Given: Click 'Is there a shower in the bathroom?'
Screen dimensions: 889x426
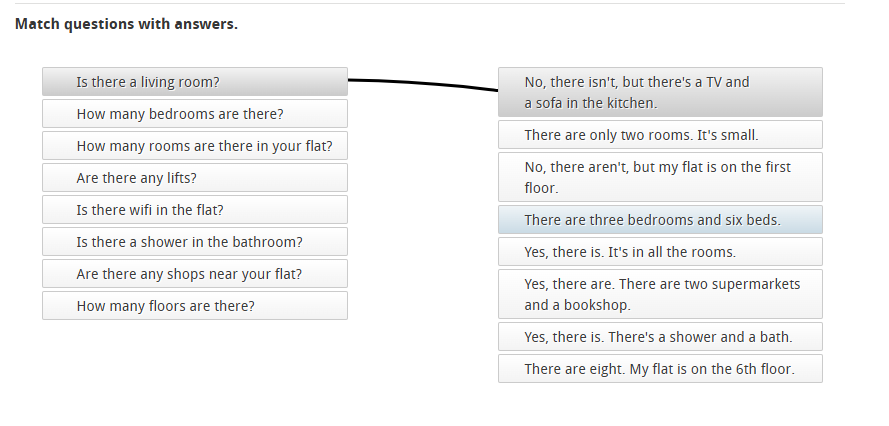Looking at the screenshot, I should point(195,242).
